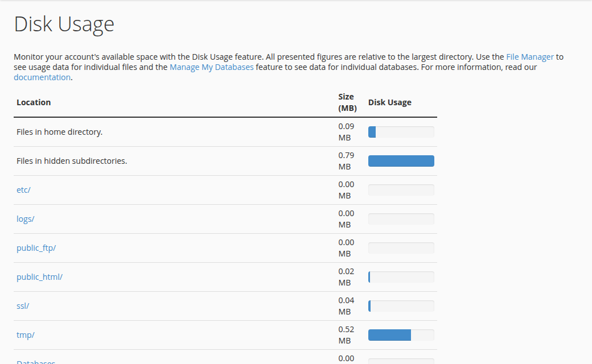Click the 0.79 MB size value

point(346,161)
